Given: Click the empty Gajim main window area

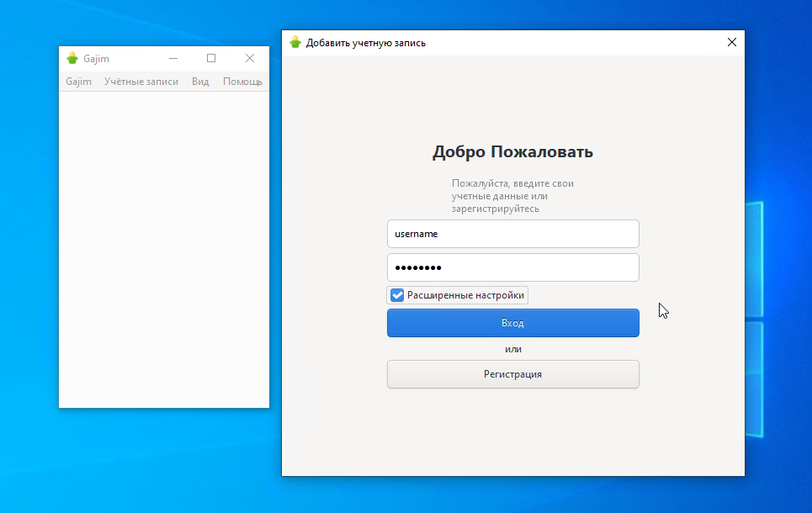Looking at the screenshot, I should point(164,252).
